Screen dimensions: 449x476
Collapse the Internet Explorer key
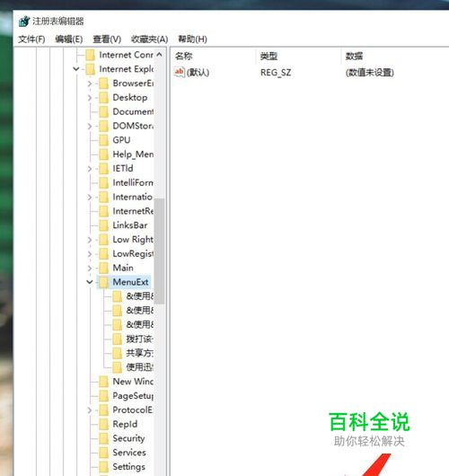click(76, 69)
